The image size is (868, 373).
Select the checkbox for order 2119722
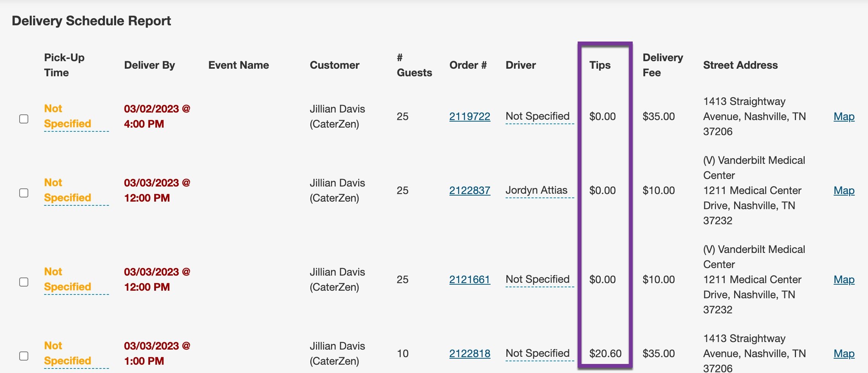pos(23,119)
